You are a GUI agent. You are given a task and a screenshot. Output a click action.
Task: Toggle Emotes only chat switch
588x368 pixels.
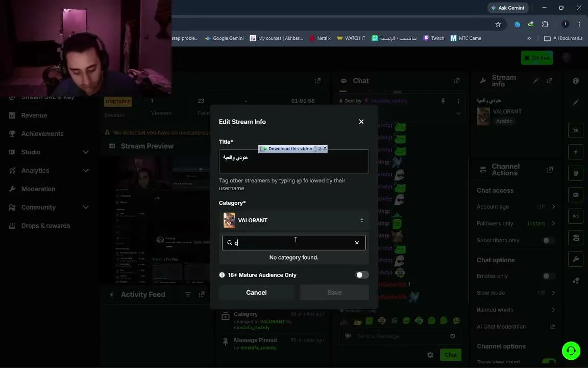coord(549,277)
